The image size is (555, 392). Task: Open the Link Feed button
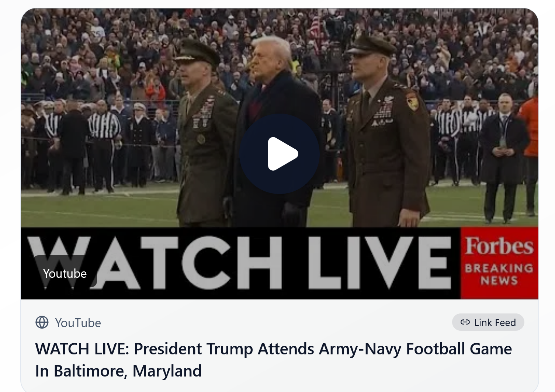(x=488, y=322)
